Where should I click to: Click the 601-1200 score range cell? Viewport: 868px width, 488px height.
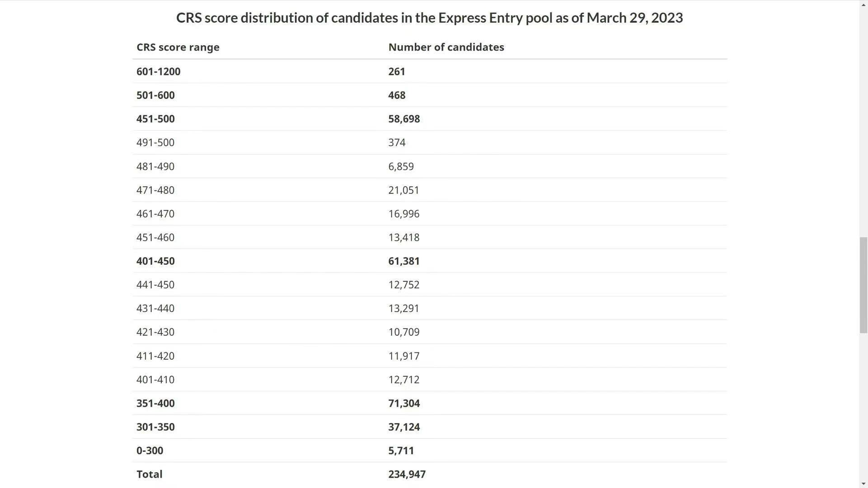(x=159, y=71)
